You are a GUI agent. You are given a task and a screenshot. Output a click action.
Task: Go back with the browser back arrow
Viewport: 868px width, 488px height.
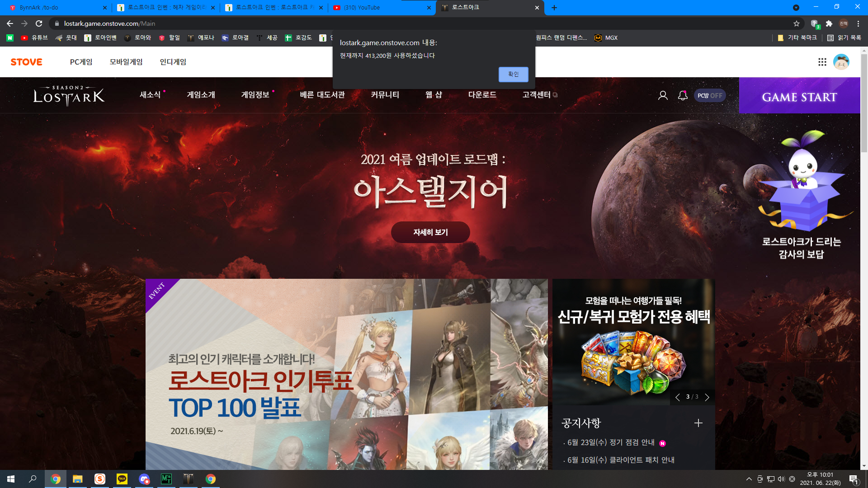click(10, 23)
